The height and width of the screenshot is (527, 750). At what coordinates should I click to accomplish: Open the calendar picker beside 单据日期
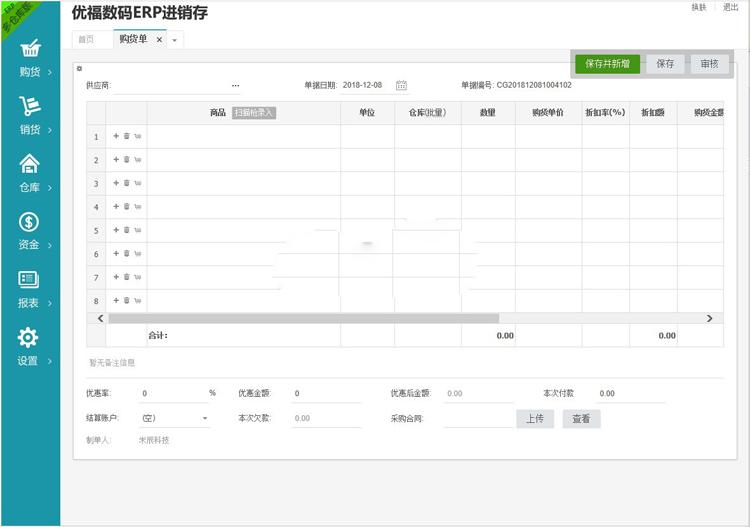click(x=401, y=86)
